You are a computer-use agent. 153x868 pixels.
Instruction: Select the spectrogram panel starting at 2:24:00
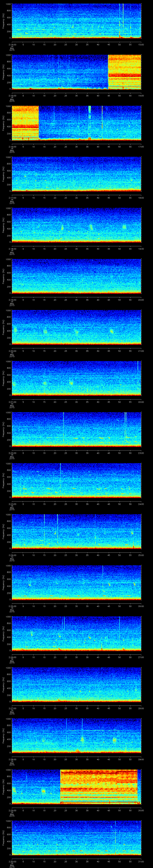(x=77, y=531)
